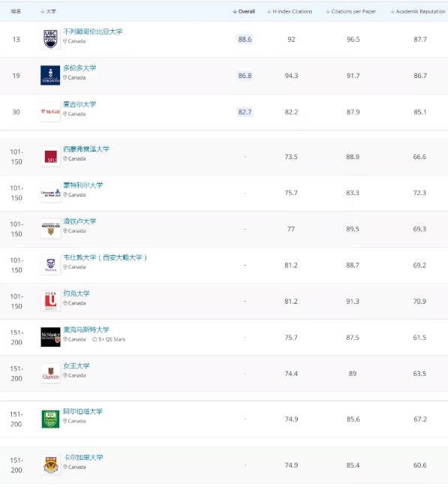Image resolution: width=448 pixels, height=487 pixels.
Task: Open the 多伦多大学 link
Action: pos(80,68)
